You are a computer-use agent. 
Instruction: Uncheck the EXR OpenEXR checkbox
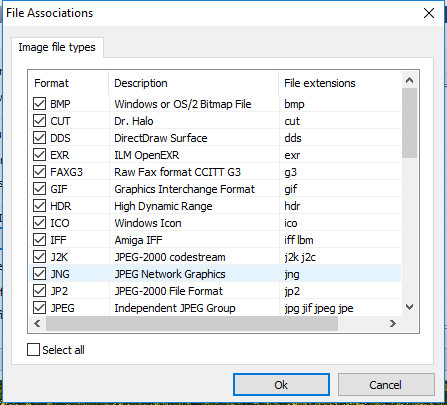click(39, 155)
